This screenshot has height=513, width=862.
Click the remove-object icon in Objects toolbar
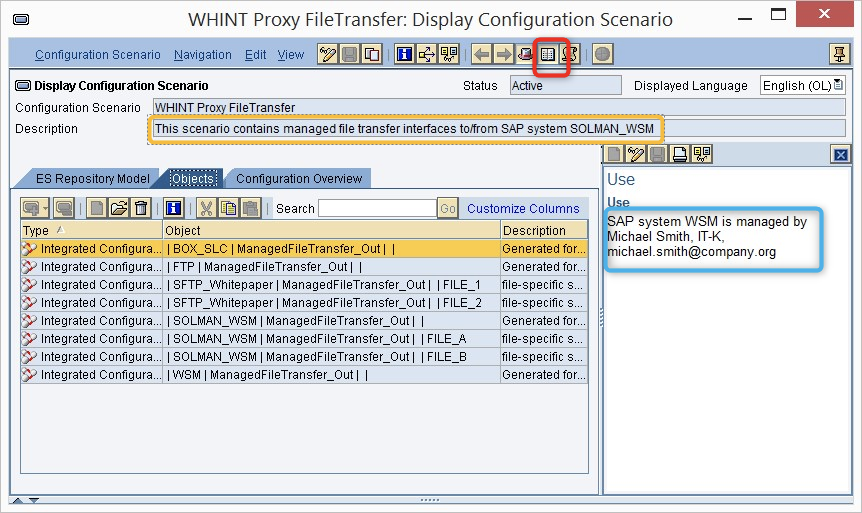tap(64, 208)
